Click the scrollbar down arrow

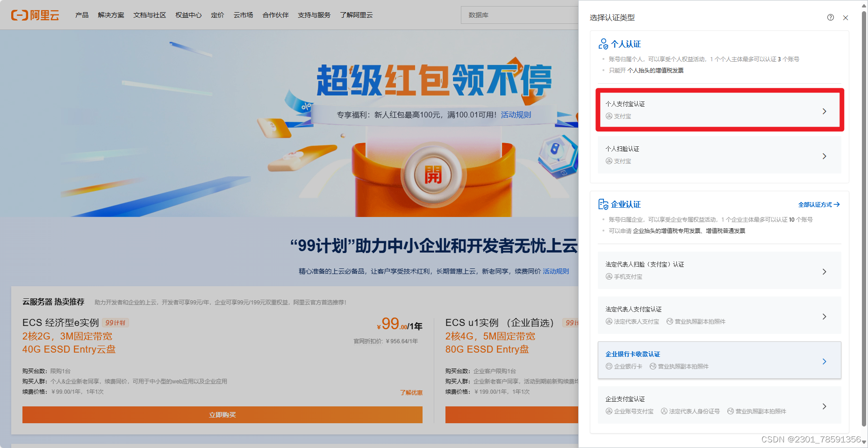tap(864, 442)
